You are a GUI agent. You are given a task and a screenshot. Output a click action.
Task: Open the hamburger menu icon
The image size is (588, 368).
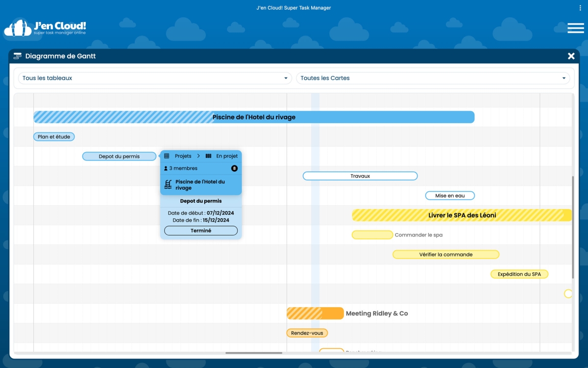point(575,28)
